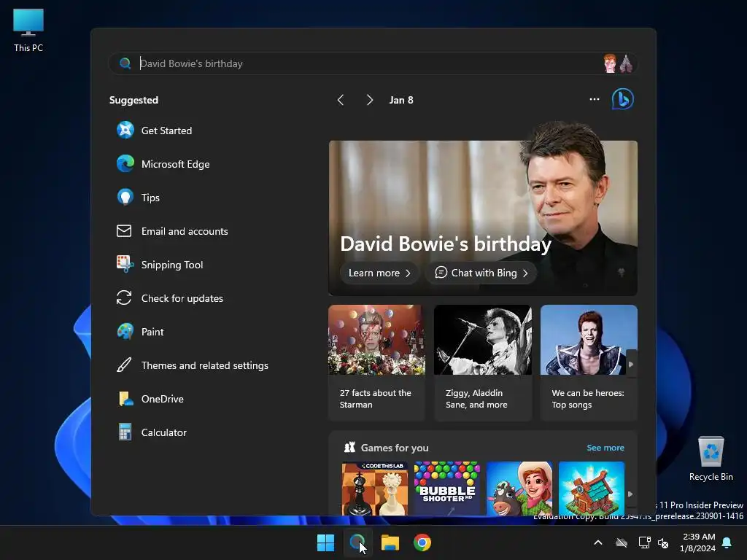
Task: Click the Jan 8 date label
Action: pyautogui.click(x=401, y=100)
